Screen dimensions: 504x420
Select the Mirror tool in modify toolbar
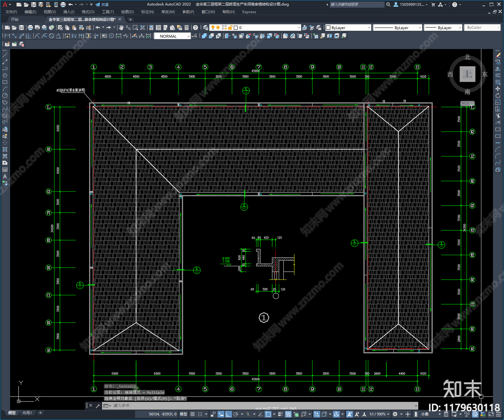[x=498, y=69]
